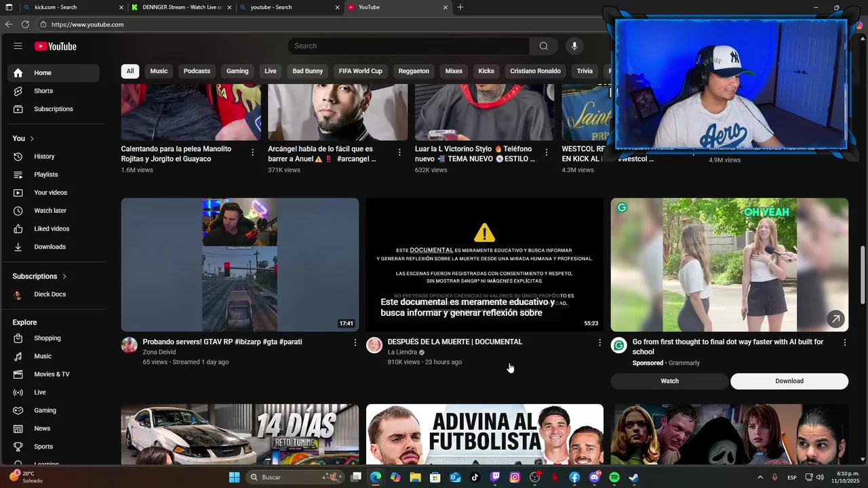
Task: Select the Podcasts filter chip
Action: coord(197,71)
